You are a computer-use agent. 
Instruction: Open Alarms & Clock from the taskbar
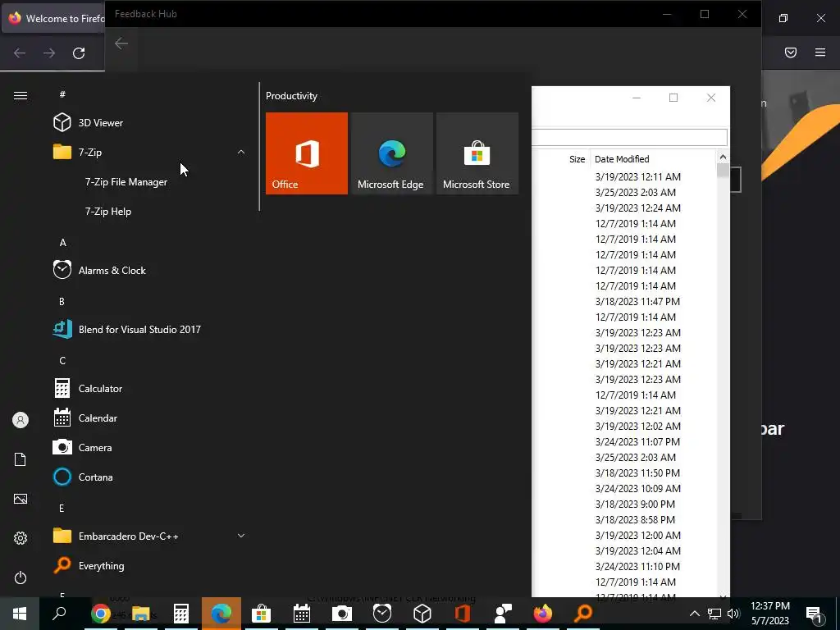382,613
